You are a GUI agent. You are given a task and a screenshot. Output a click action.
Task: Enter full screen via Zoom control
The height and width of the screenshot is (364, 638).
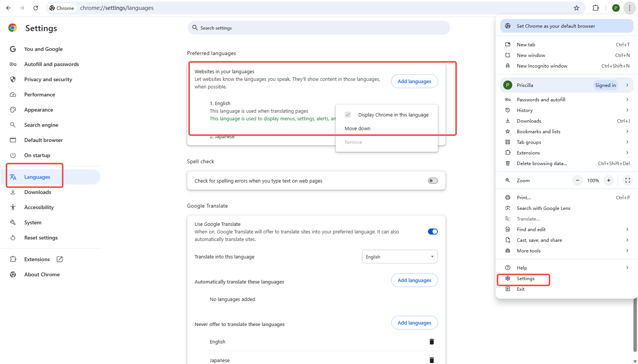pyautogui.click(x=627, y=180)
